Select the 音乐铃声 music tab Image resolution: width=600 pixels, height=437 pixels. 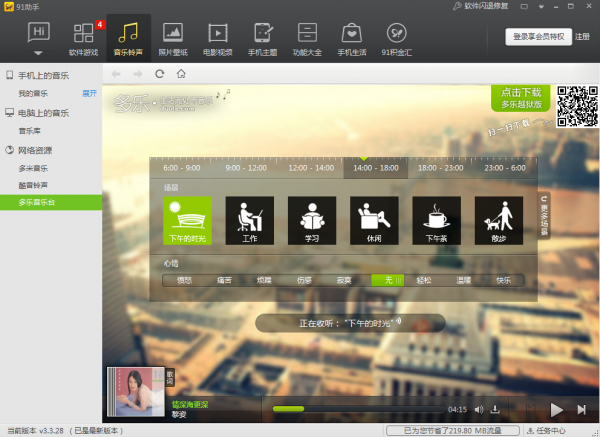128,39
